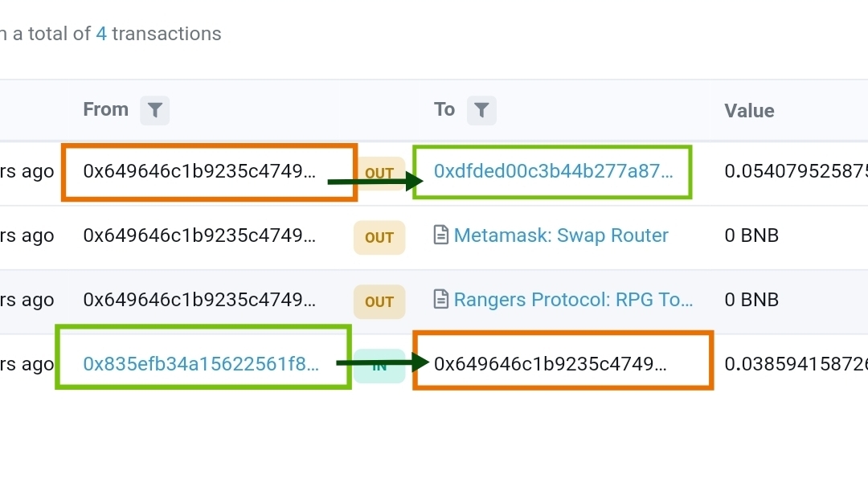Click the 4 transactions count link
This screenshot has height=487, width=868.
click(x=100, y=34)
